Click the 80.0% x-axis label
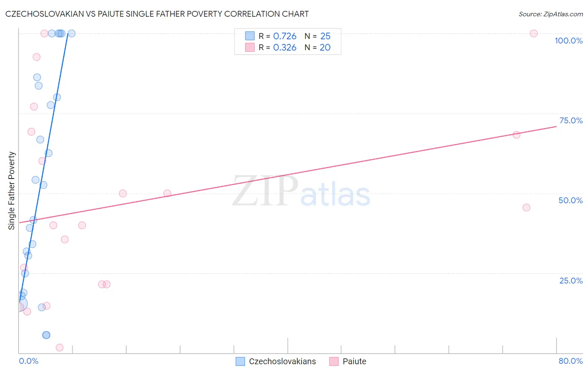 point(570,361)
